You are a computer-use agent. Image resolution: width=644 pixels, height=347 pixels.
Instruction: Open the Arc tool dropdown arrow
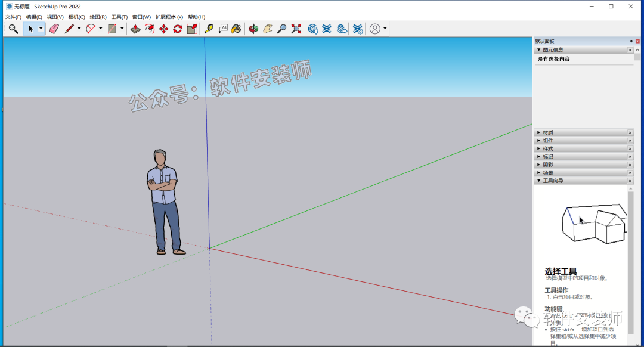click(101, 29)
